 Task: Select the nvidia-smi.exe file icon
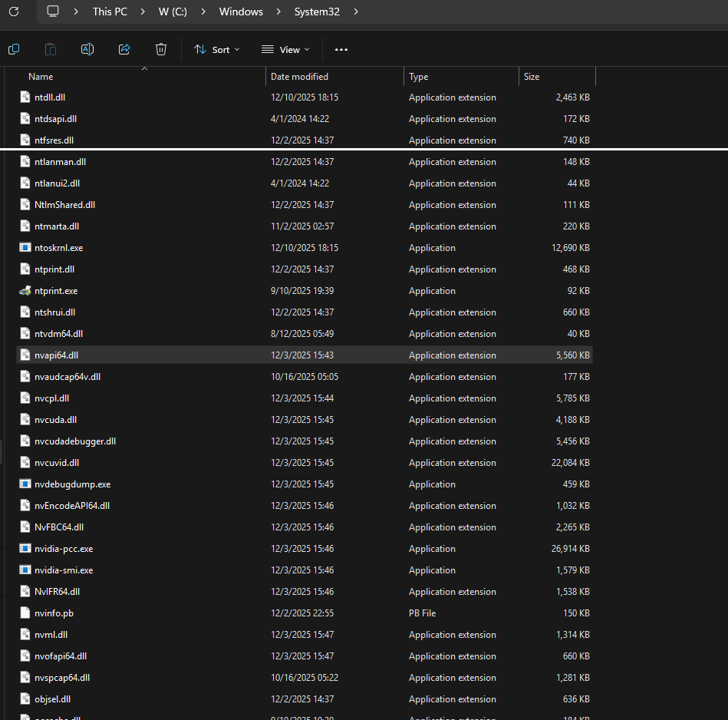point(25,570)
